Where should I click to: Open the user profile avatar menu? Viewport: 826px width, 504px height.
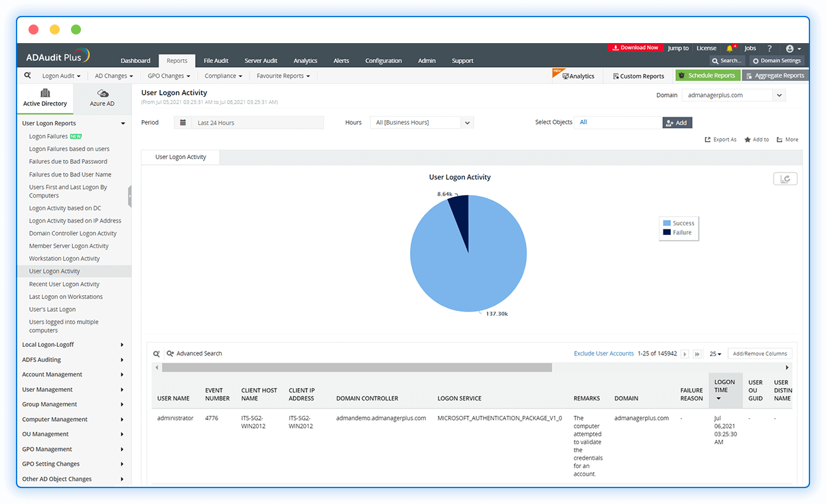click(793, 48)
